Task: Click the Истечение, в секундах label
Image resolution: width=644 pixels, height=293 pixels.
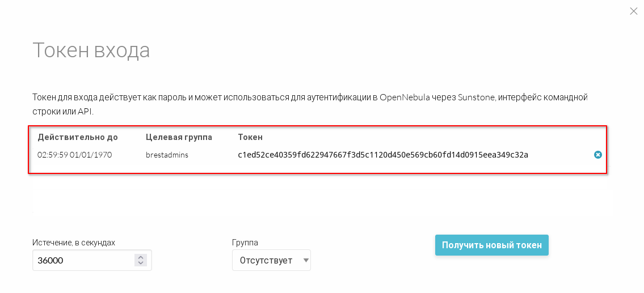Action: [x=74, y=243]
